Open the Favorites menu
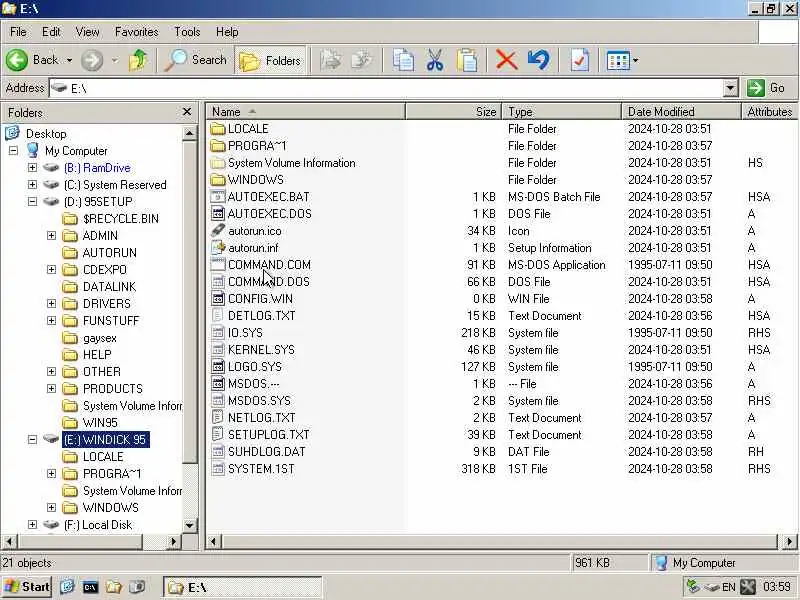The width and height of the screenshot is (800, 600). [x=136, y=32]
